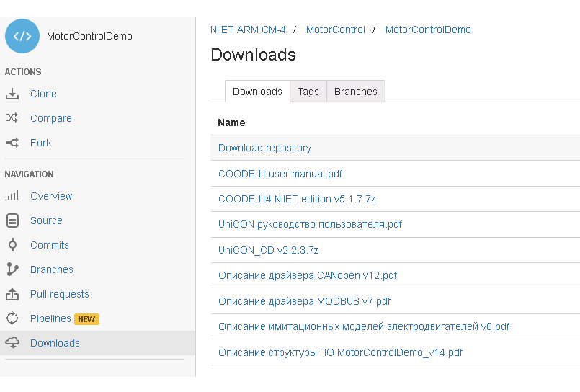The width and height of the screenshot is (580, 392).
Task: Open the MotorControl breadcrumb link
Action: (x=336, y=30)
